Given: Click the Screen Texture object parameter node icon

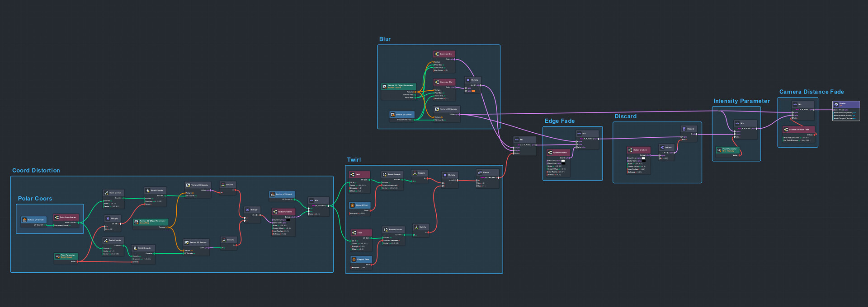Looking at the screenshot, I should click(384, 86).
